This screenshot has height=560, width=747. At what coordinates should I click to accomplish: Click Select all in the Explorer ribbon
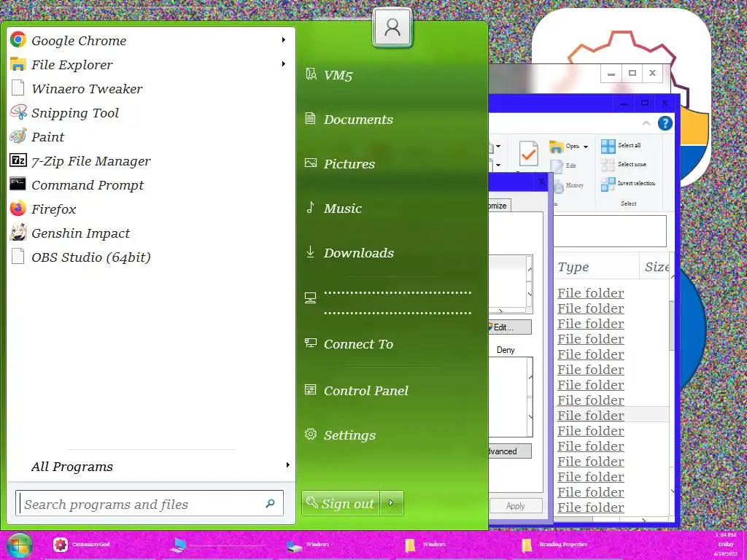[622, 145]
